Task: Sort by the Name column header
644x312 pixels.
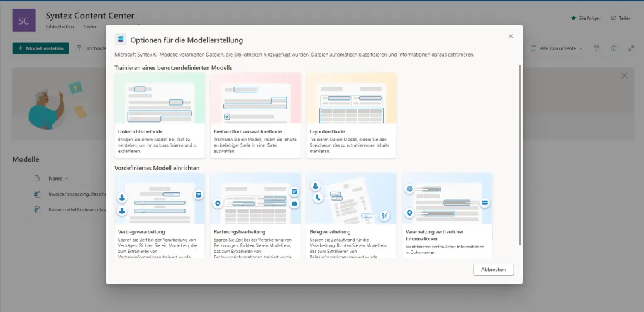Action: [58, 179]
